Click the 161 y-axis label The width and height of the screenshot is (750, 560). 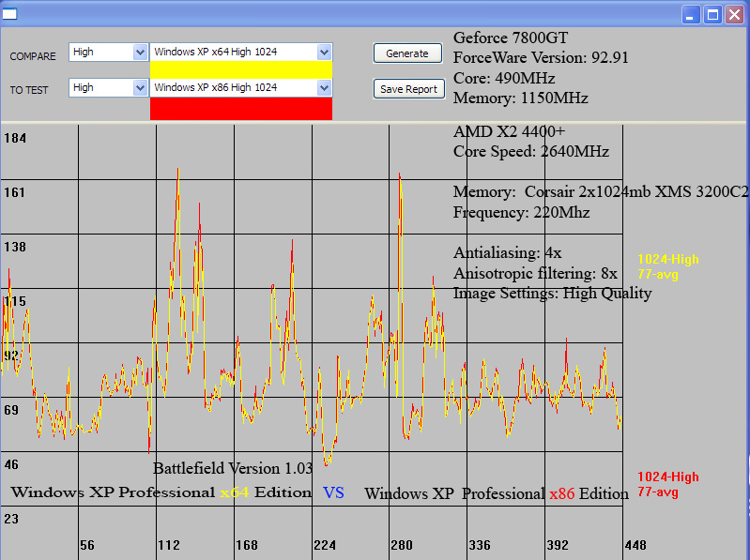14,192
